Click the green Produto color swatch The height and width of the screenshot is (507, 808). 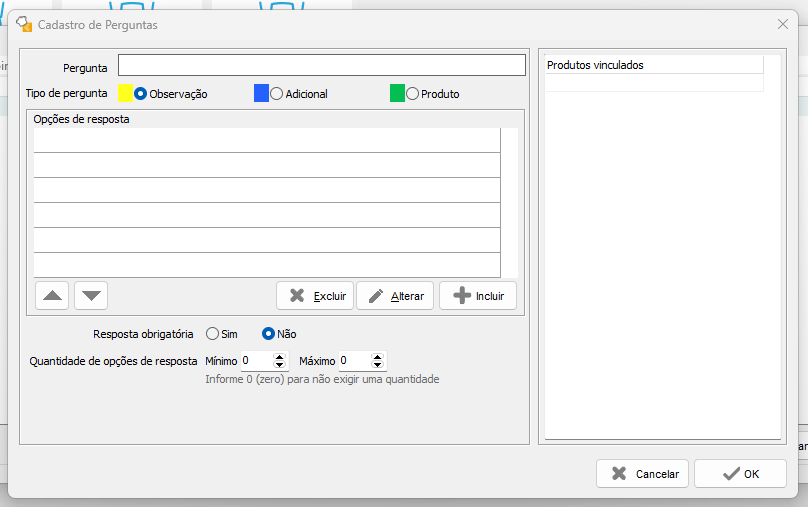(x=398, y=93)
